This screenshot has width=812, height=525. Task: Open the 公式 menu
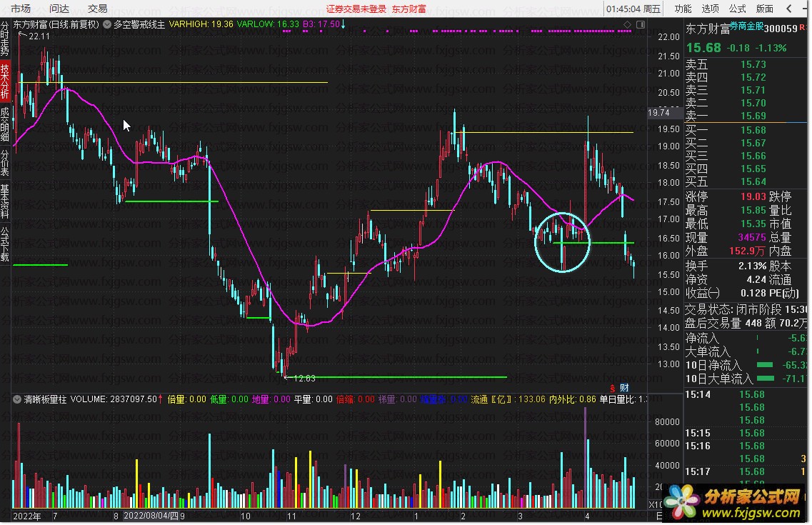737,9
